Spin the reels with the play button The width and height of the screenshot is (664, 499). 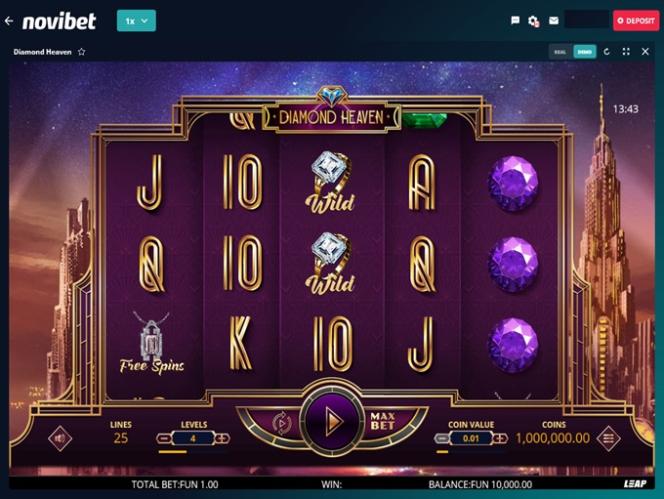click(333, 422)
